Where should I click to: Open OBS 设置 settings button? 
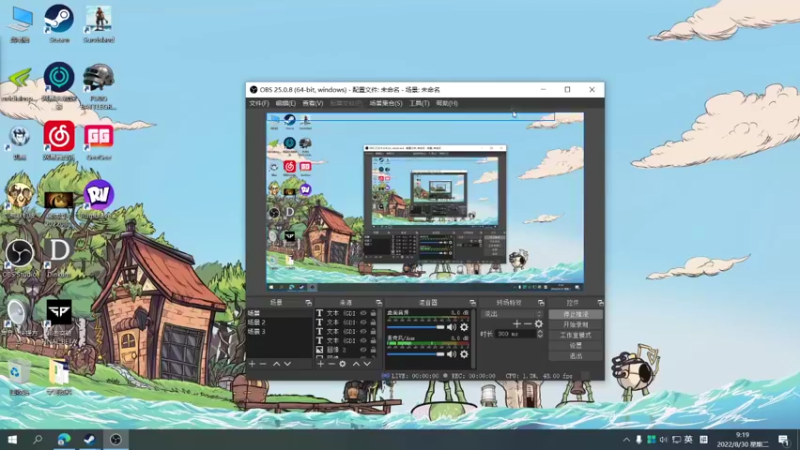click(576, 345)
